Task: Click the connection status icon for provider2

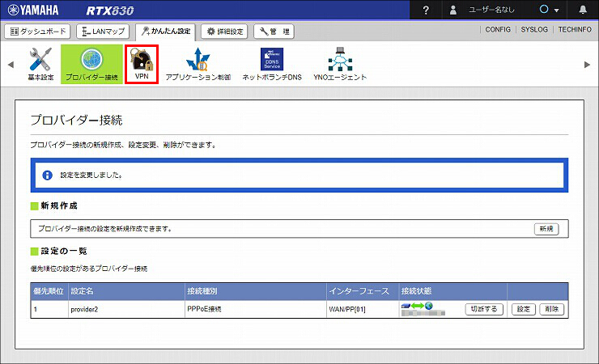Action: [417, 306]
